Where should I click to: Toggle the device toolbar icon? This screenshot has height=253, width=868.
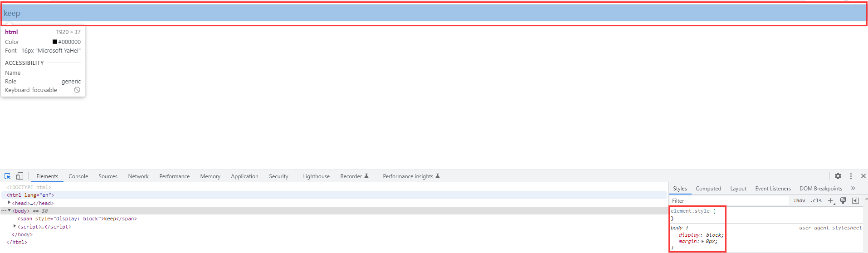click(20, 176)
